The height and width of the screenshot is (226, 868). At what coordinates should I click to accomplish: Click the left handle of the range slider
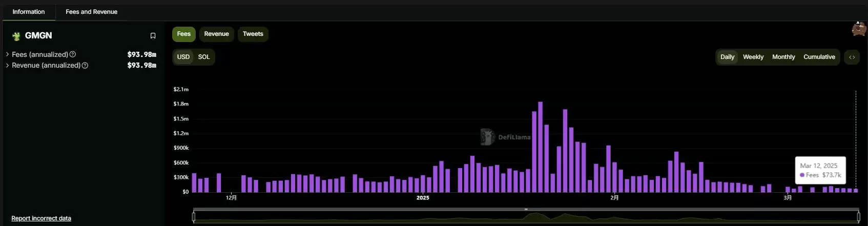(x=194, y=217)
